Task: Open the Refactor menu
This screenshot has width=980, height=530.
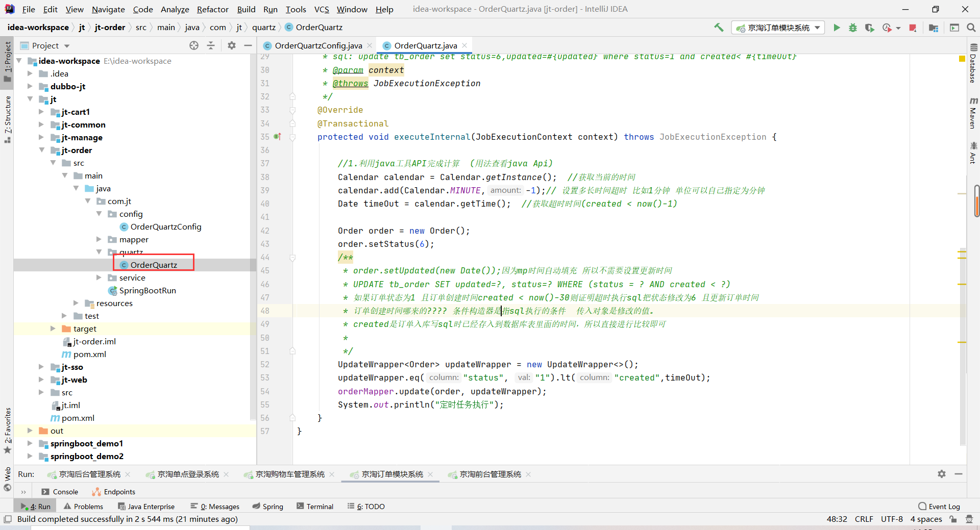Action: (x=212, y=9)
